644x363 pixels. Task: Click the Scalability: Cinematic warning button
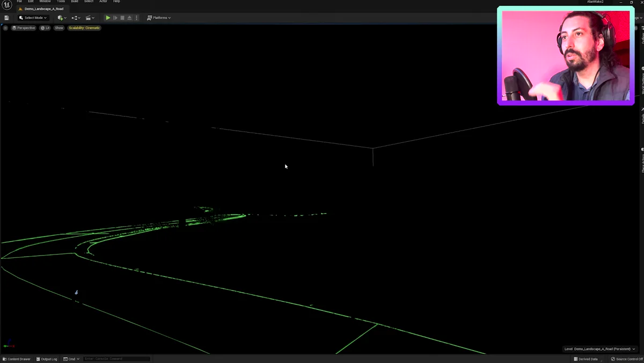click(84, 28)
